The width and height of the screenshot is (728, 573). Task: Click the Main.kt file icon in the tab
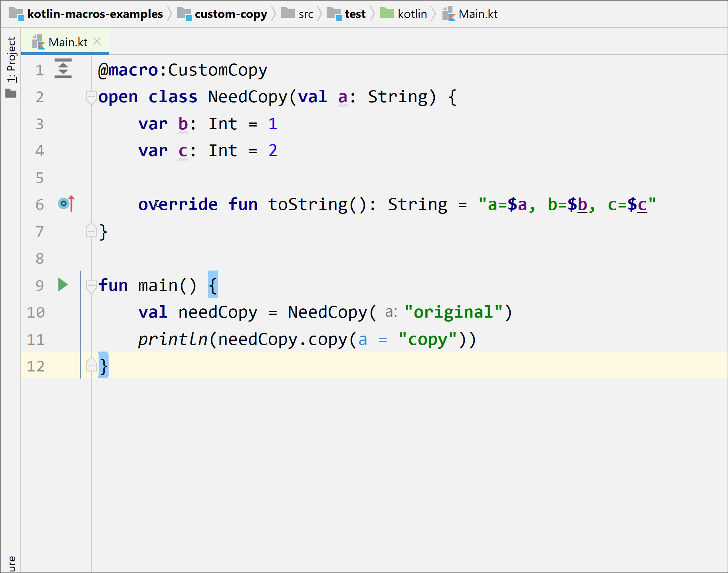coord(39,42)
